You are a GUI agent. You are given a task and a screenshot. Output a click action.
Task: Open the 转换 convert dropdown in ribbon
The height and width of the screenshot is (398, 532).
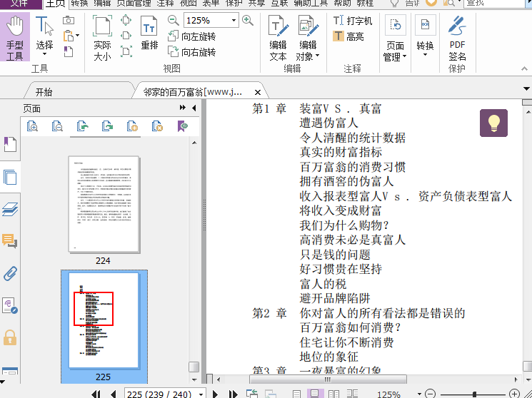(x=425, y=36)
